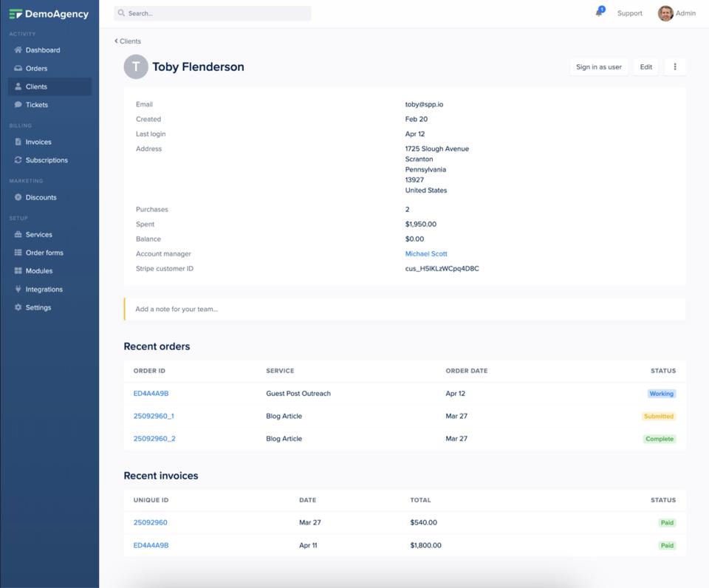Open invoice 25092960
The width and height of the screenshot is (709, 588).
click(150, 522)
